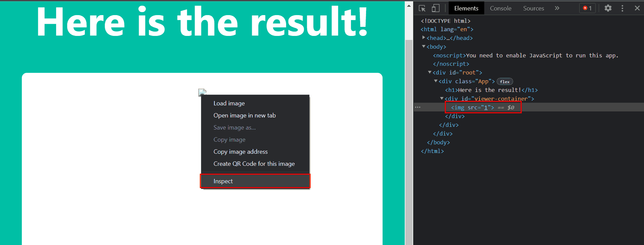
Task: Click the red error count badge
Action: [587, 8]
